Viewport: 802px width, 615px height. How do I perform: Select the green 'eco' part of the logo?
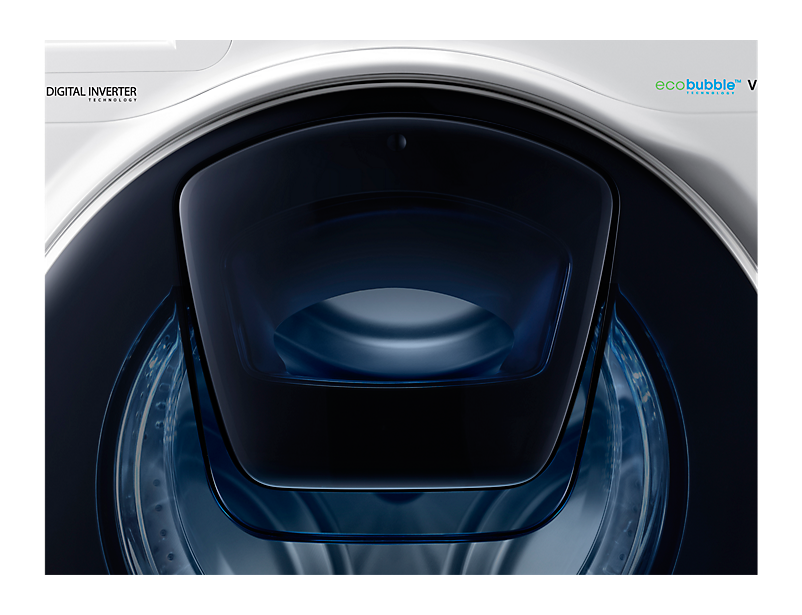coord(670,86)
